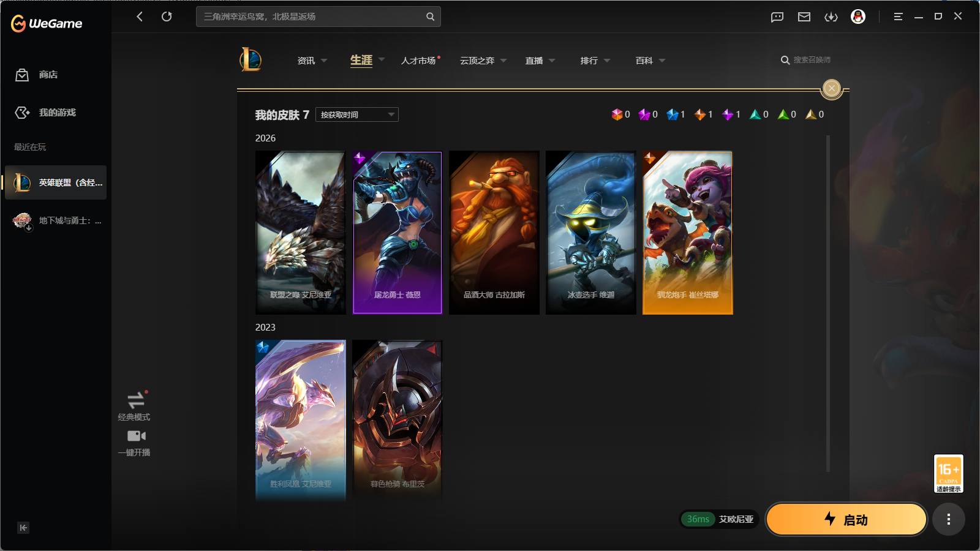Open the mail inbox icon
Viewport: 980px width, 551px height.
[x=804, y=17]
